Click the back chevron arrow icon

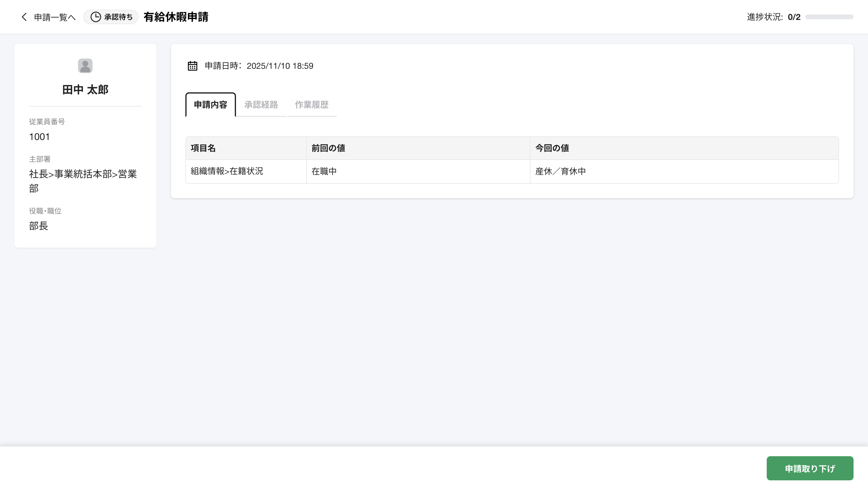24,17
